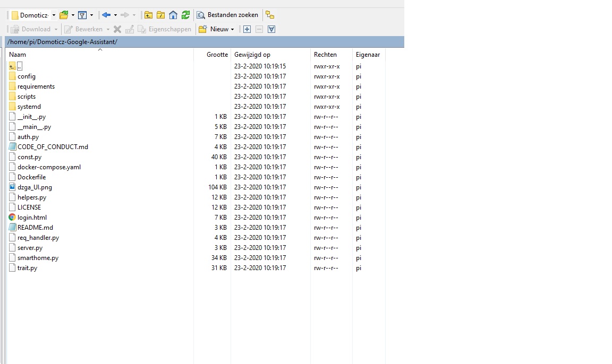Go back with the blue left arrow
Viewport: 612px width, 364px height.
click(106, 15)
